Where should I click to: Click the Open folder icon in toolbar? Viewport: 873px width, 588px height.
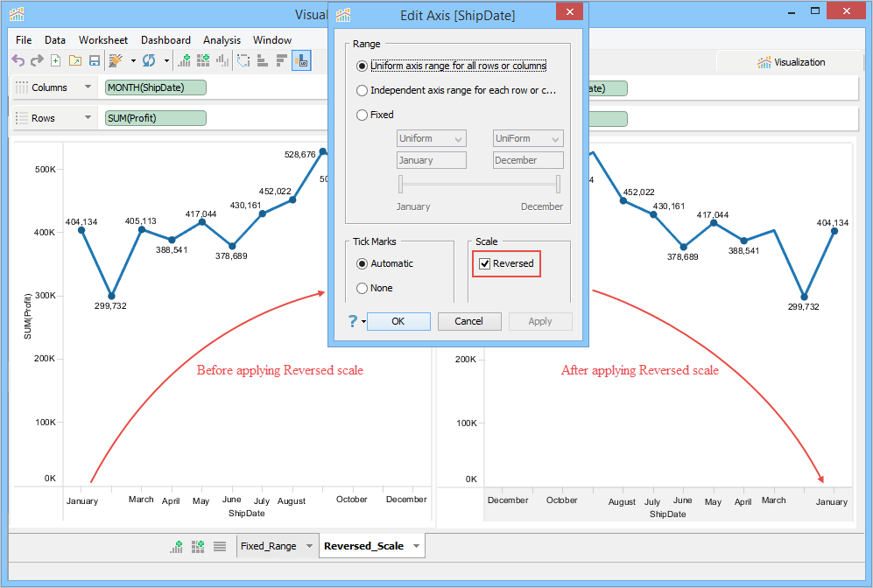75,60
